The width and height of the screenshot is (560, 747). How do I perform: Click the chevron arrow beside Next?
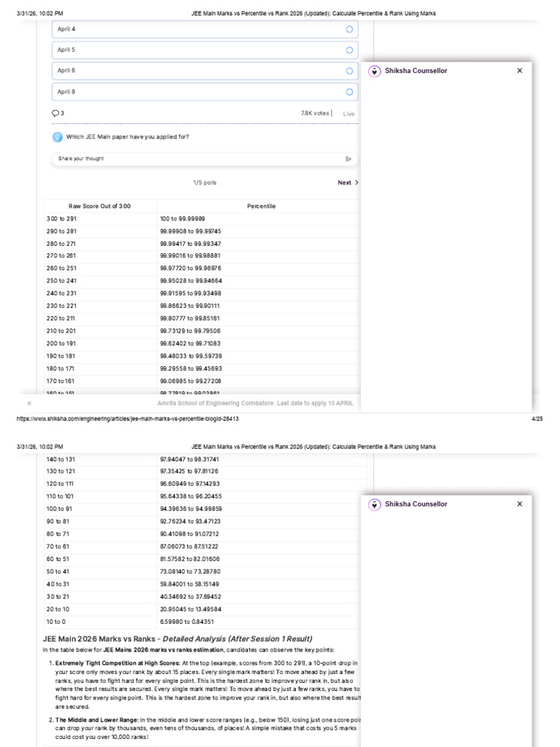pos(356,182)
